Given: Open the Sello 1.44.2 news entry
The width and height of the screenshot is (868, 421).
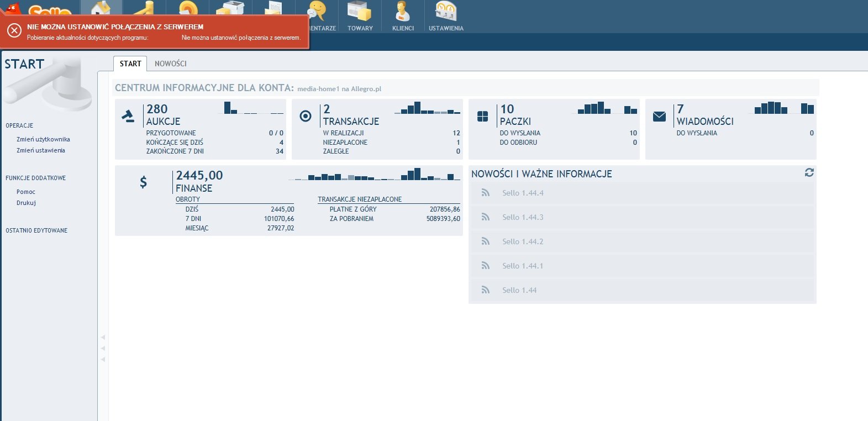Looking at the screenshot, I should (523, 241).
